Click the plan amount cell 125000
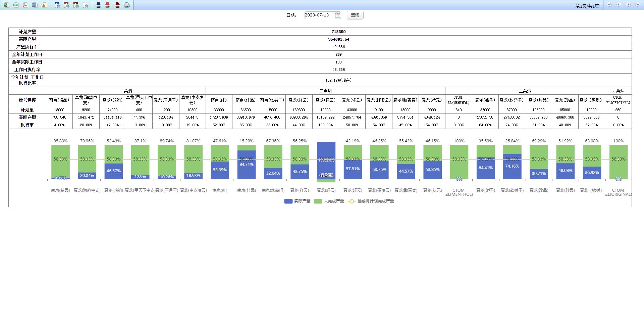The width and height of the screenshot is (644, 316). tap(539, 110)
